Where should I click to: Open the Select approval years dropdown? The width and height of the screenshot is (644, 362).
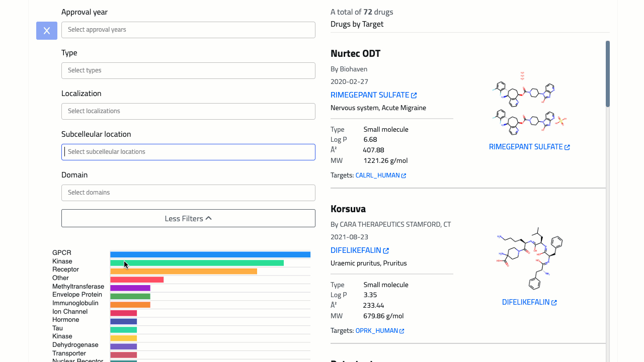[188, 30]
